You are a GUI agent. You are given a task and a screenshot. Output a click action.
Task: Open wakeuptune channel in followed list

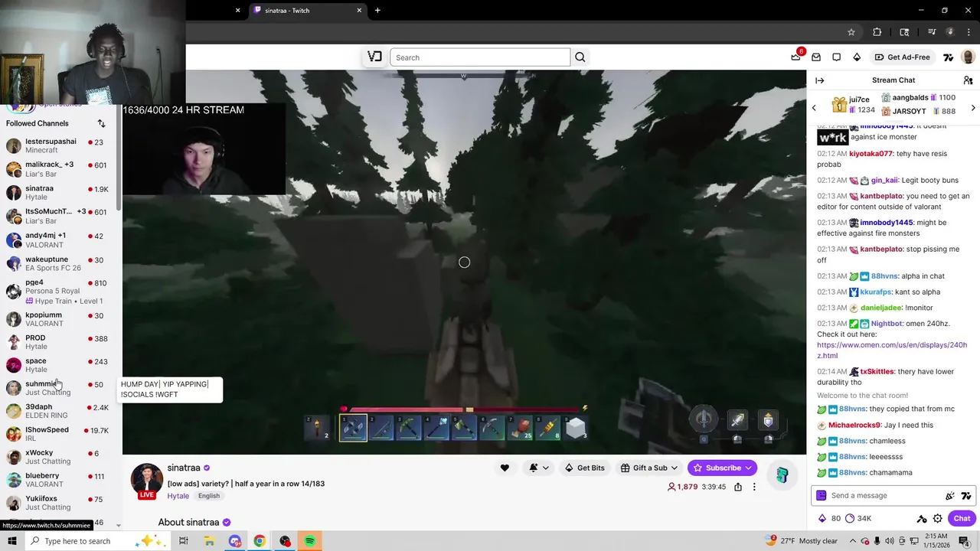(59, 263)
